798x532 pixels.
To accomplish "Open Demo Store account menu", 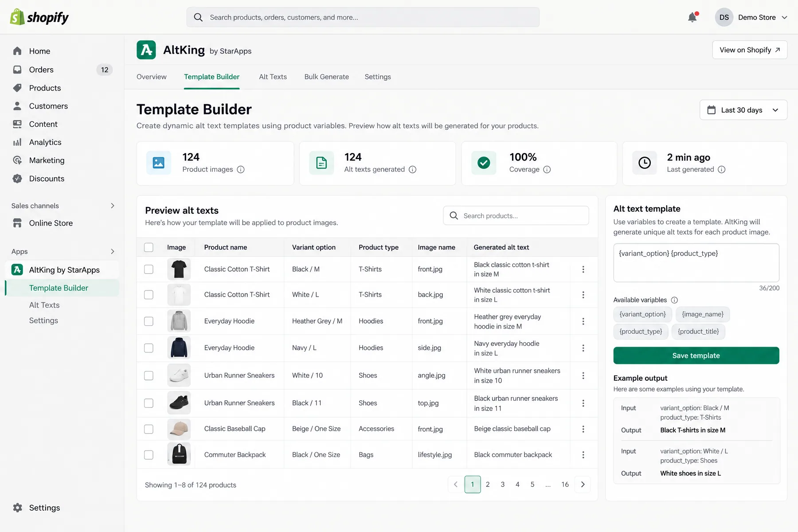I will pos(751,17).
